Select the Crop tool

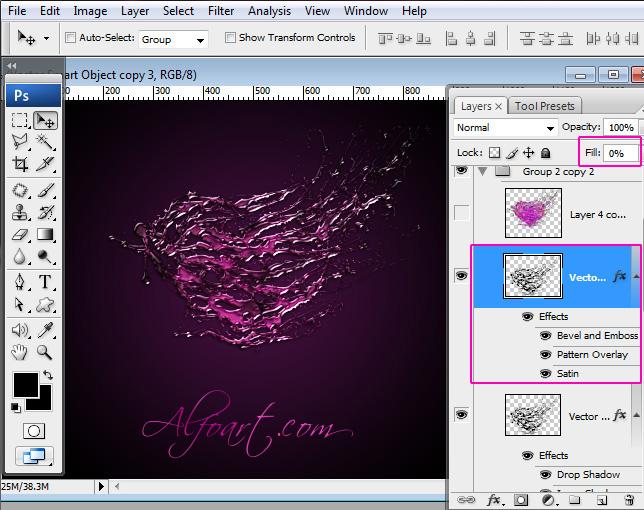tap(20, 165)
